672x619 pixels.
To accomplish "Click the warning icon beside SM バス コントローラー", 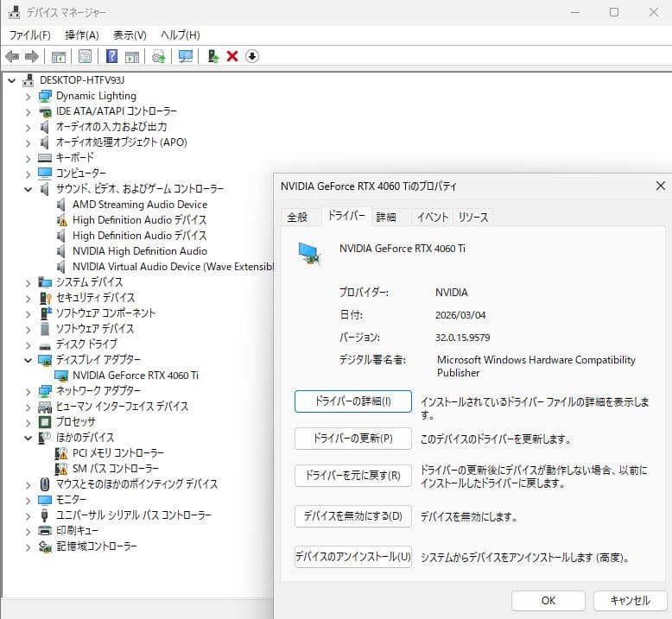I will 61,469.
